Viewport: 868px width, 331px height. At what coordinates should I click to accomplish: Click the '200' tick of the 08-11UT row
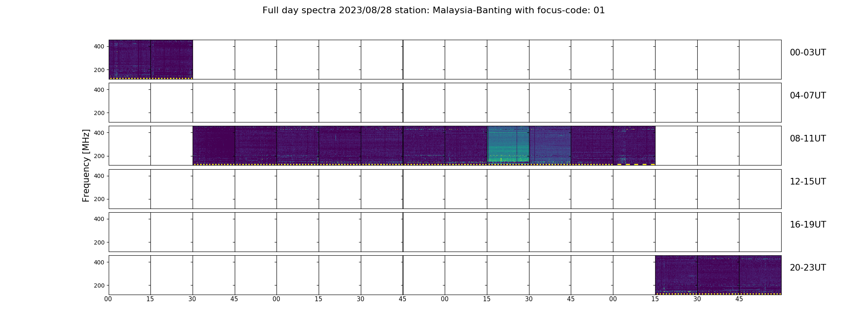(99, 156)
